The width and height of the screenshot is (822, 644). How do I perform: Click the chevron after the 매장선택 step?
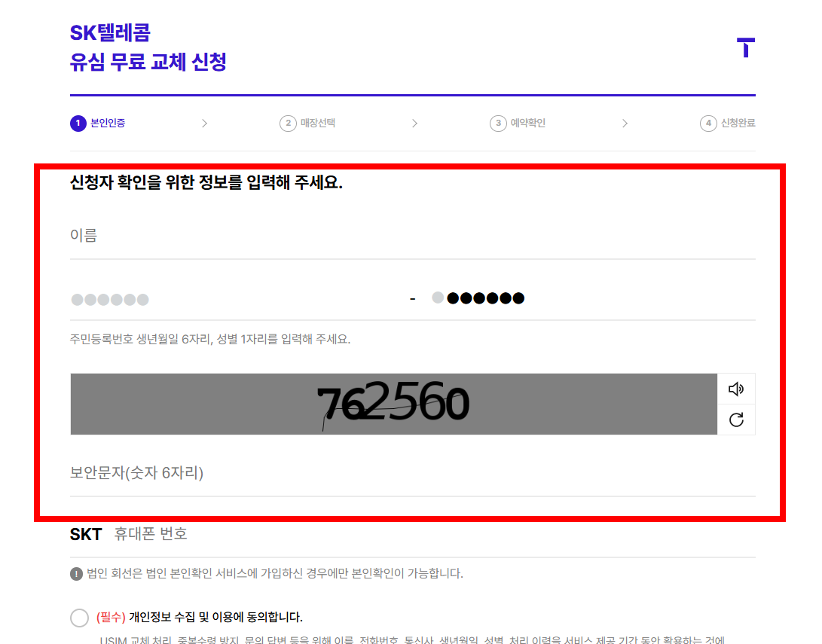click(x=414, y=123)
